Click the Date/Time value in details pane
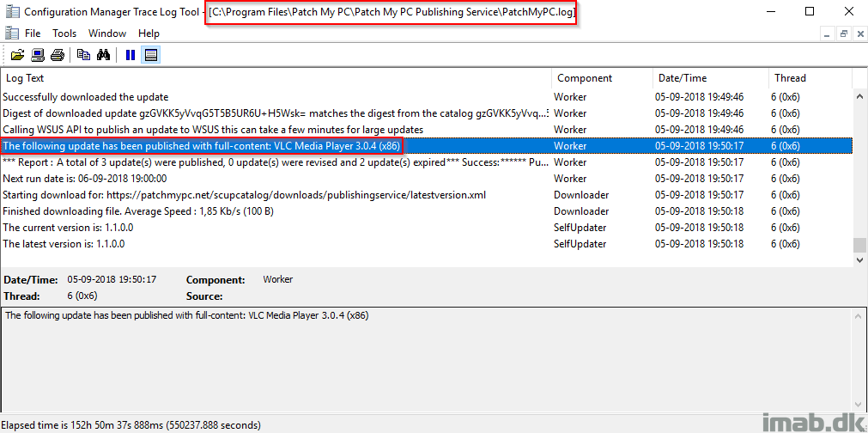 (x=112, y=279)
